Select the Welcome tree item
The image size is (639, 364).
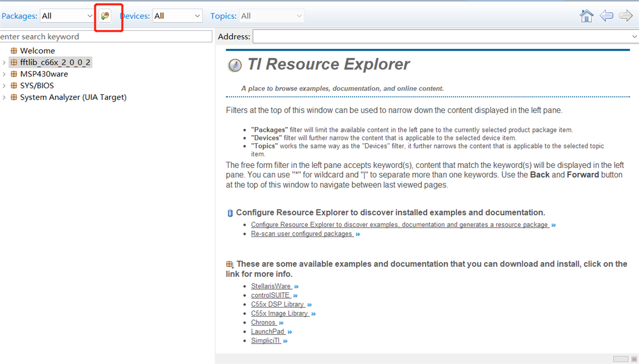[x=37, y=51]
